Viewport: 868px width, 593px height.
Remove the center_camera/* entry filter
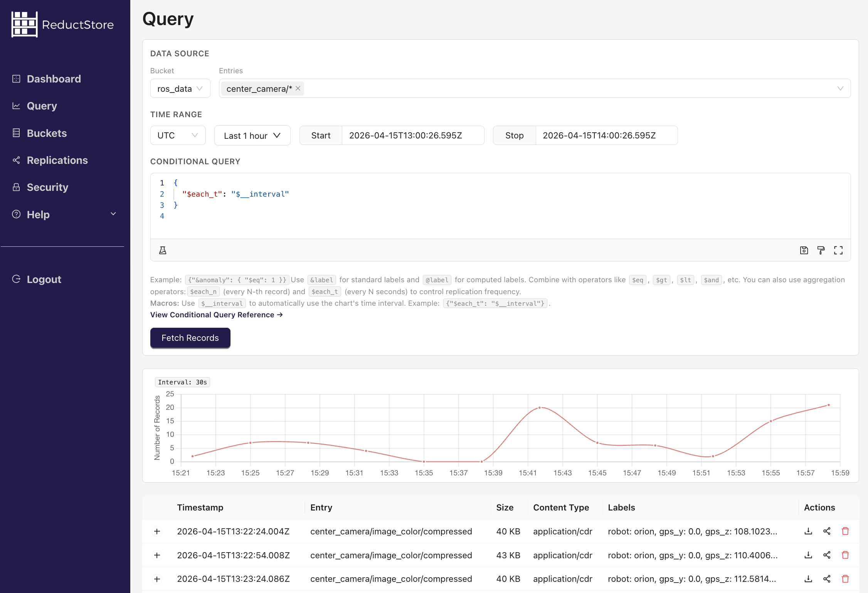pyautogui.click(x=297, y=88)
